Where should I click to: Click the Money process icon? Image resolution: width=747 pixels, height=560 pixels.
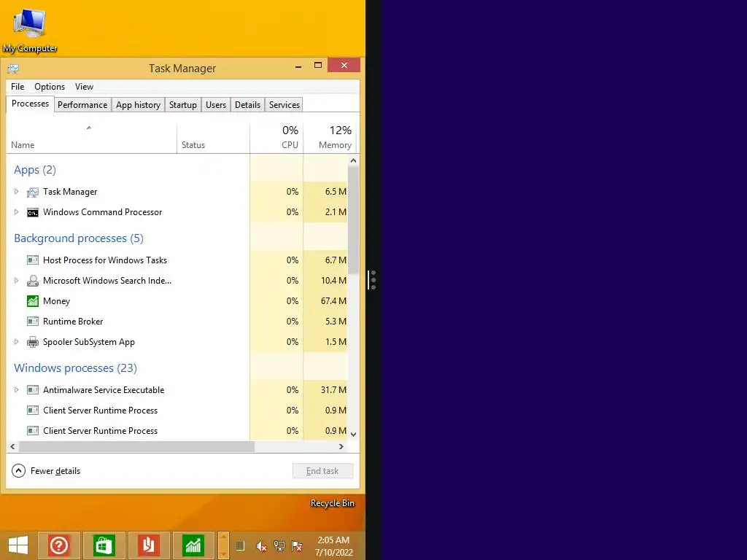[33, 301]
